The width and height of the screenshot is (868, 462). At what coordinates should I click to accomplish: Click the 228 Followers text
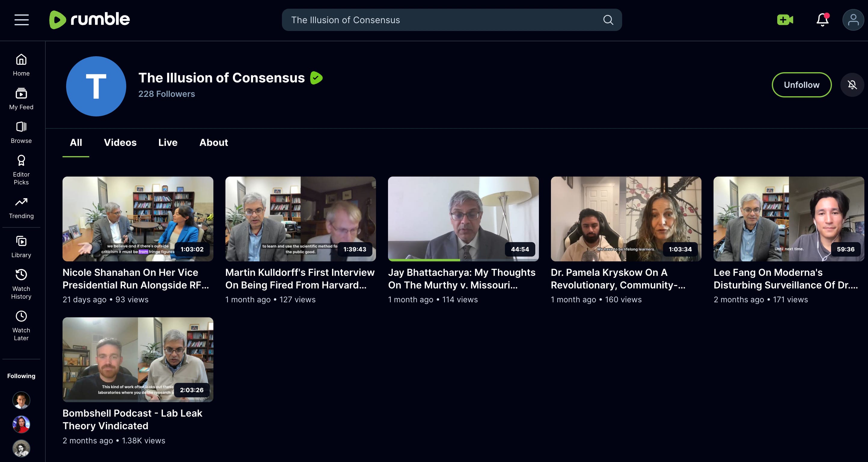tap(167, 94)
